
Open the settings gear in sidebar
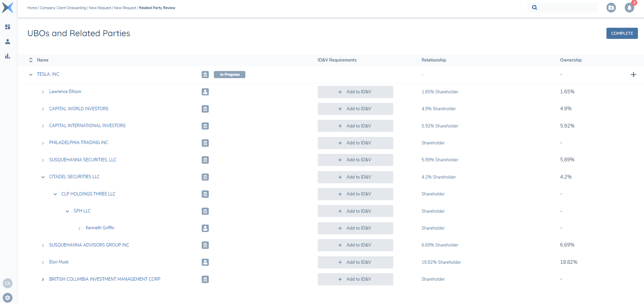[x=7, y=298]
